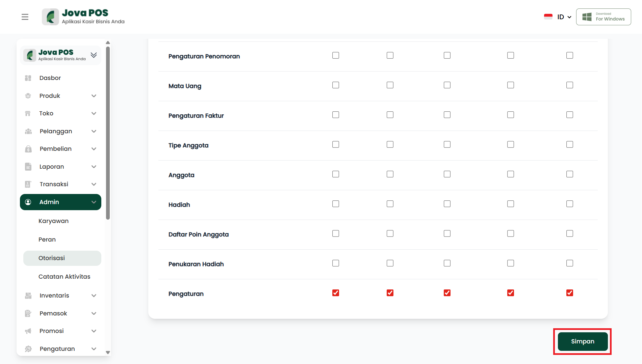The height and width of the screenshot is (364, 642).
Task: Click the Pembelian shopping bag icon
Action: pyautogui.click(x=28, y=149)
